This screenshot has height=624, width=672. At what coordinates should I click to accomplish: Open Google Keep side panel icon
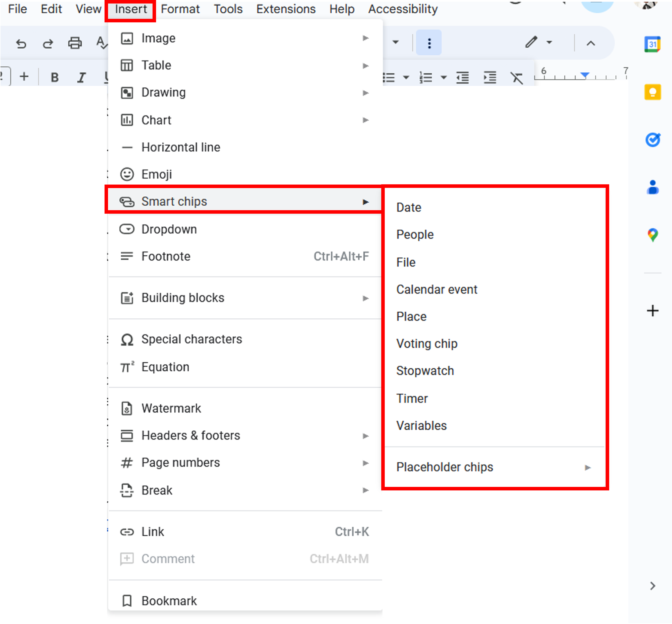(652, 92)
